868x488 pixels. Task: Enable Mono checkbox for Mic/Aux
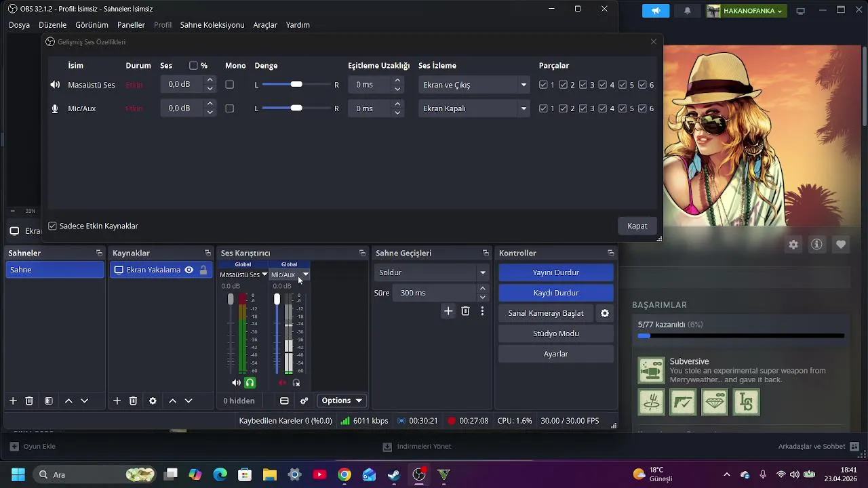(x=229, y=108)
